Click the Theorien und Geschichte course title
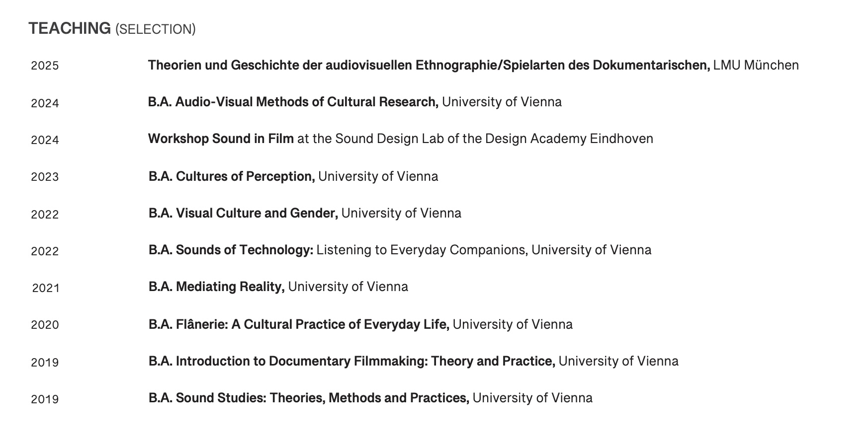Image resolution: width=868 pixels, height=444 pixels. 429,65
